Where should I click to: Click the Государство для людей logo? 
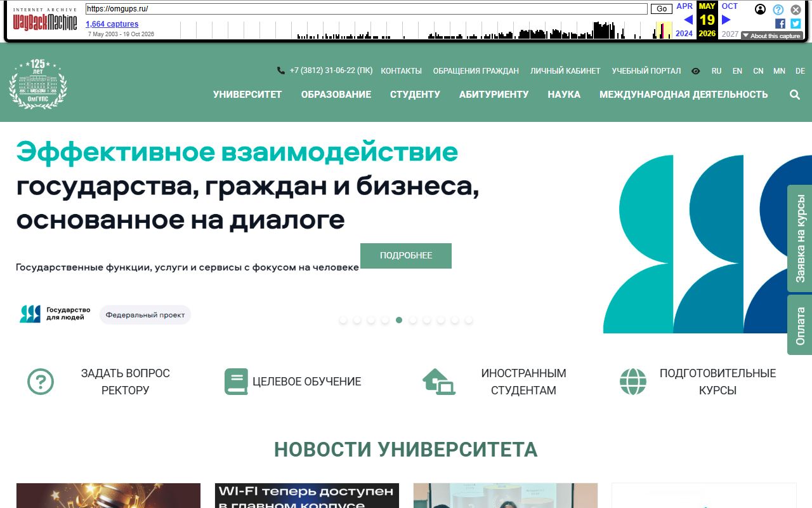[x=55, y=314]
